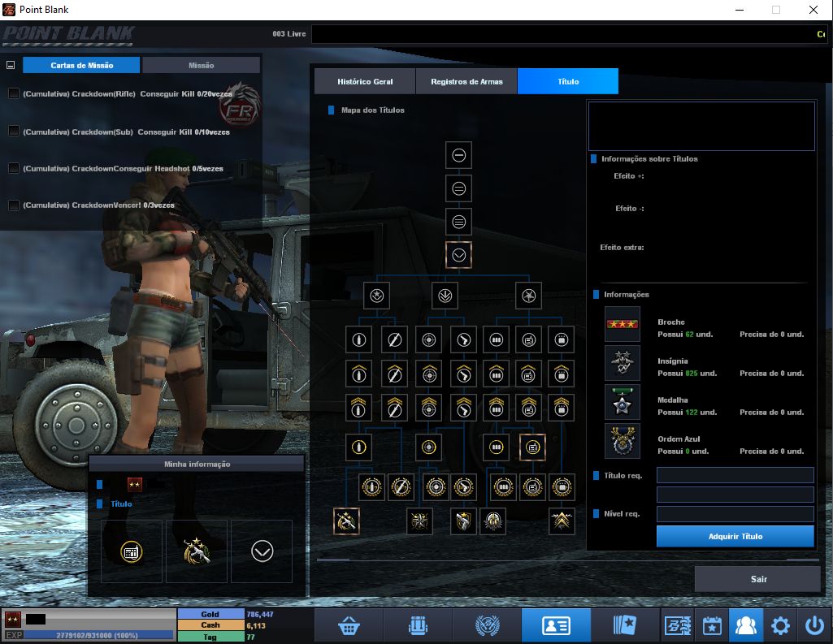Open the mission cards icon with star
Image resolution: width=833 pixels, height=644 pixels.
click(625, 625)
